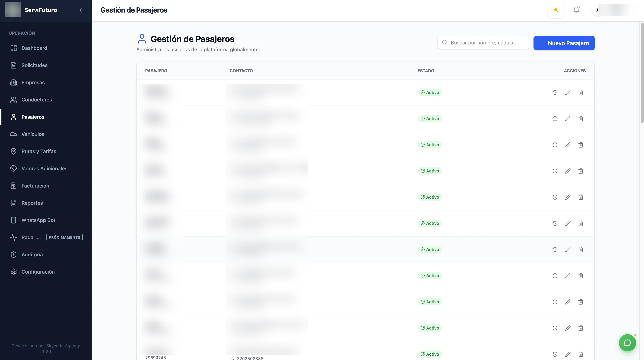Go to Valores Adicionales
Viewport: 644px width, 360px height.
(46, 169)
